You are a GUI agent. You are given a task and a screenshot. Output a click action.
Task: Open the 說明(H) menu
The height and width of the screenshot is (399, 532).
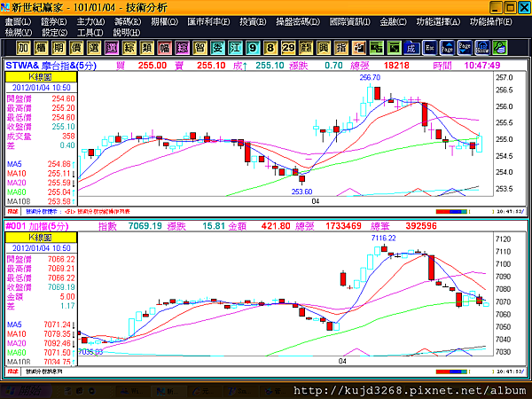tap(127, 33)
